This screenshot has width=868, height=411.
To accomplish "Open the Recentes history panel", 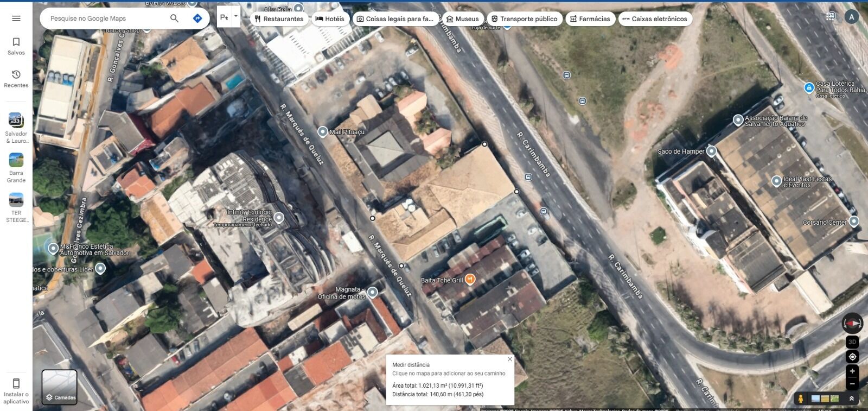I will click(16, 78).
